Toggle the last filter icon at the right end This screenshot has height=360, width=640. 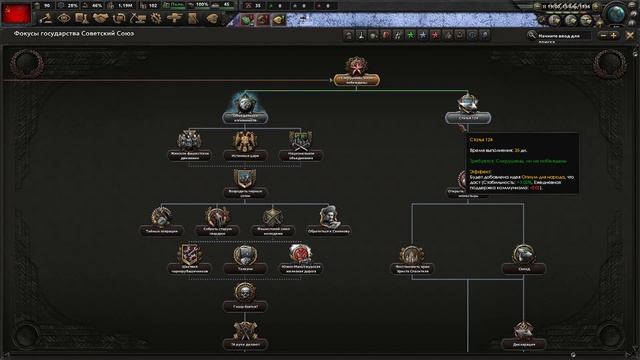coord(484,36)
